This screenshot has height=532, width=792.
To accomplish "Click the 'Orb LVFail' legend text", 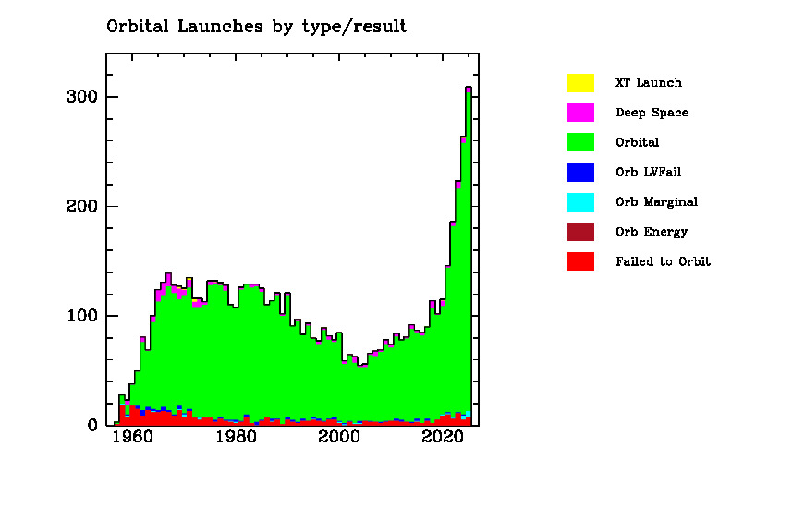I will [648, 172].
